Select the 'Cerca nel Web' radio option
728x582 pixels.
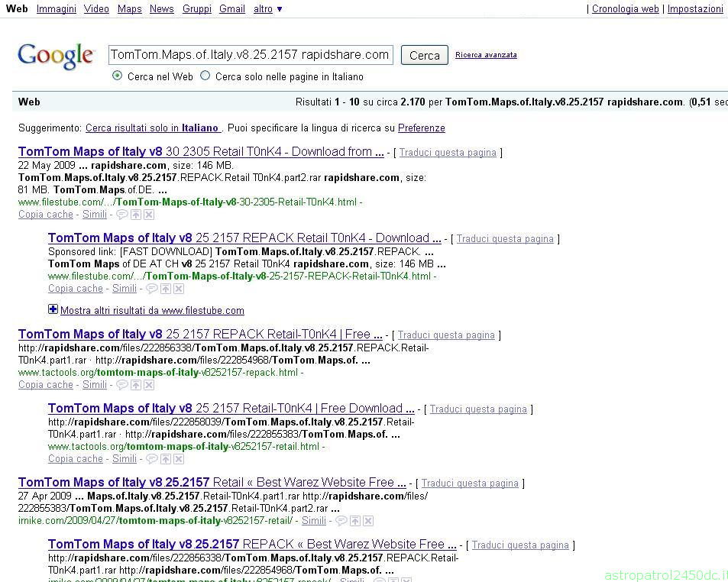[118, 76]
